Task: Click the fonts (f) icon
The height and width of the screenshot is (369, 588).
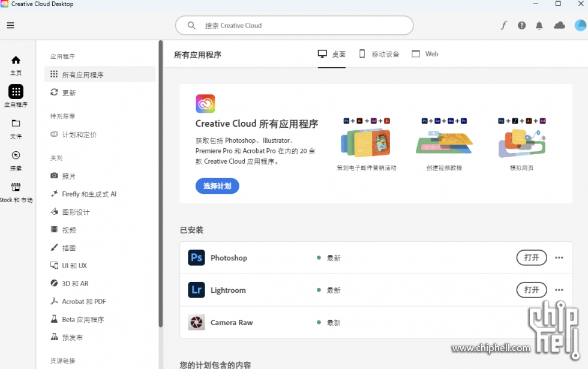Action: [x=503, y=25]
